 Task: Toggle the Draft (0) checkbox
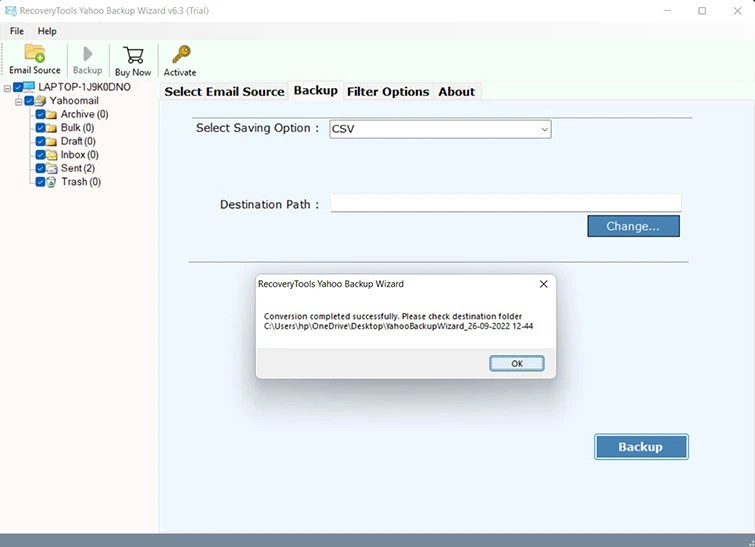[x=40, y=141]
